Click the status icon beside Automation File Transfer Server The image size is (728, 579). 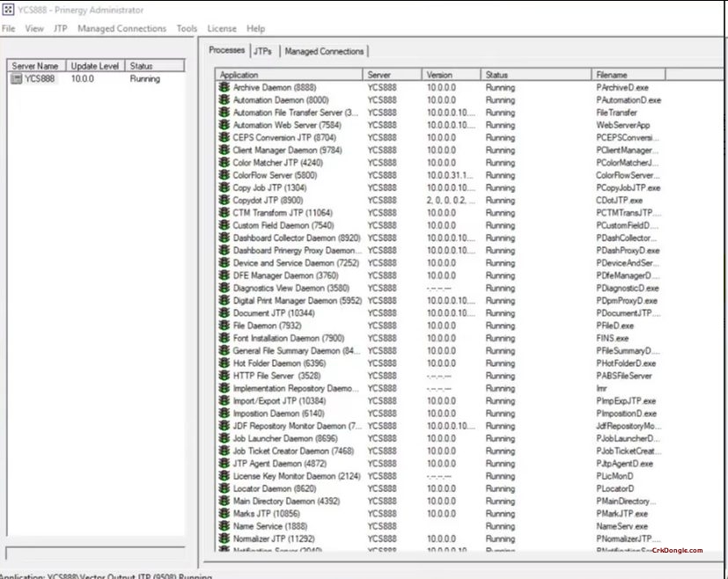tap(224, 113)
